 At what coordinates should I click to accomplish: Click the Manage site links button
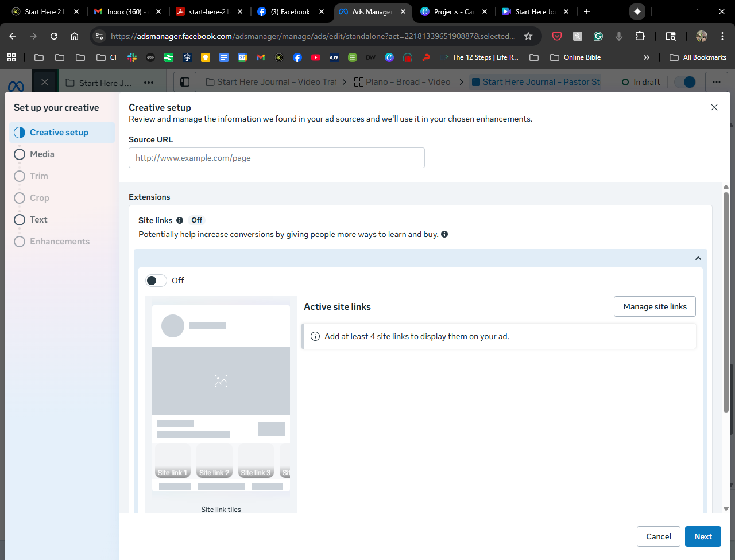655,306
